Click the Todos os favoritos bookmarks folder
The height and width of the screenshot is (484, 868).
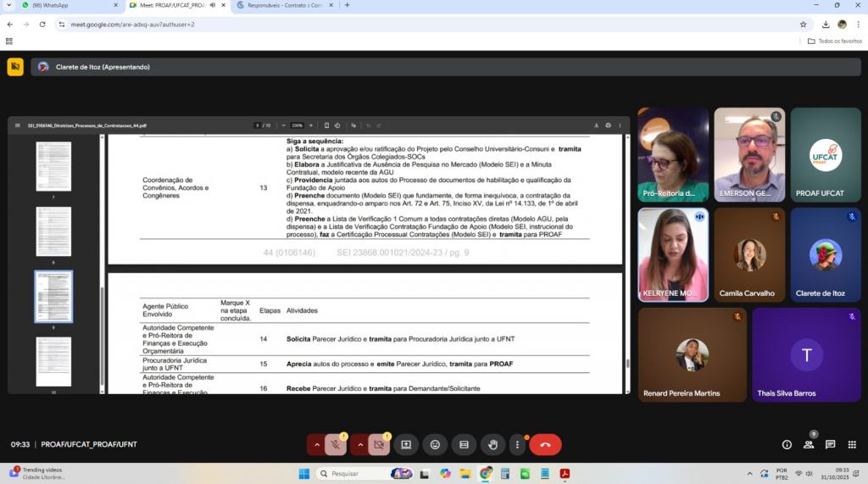coord(835,41)
